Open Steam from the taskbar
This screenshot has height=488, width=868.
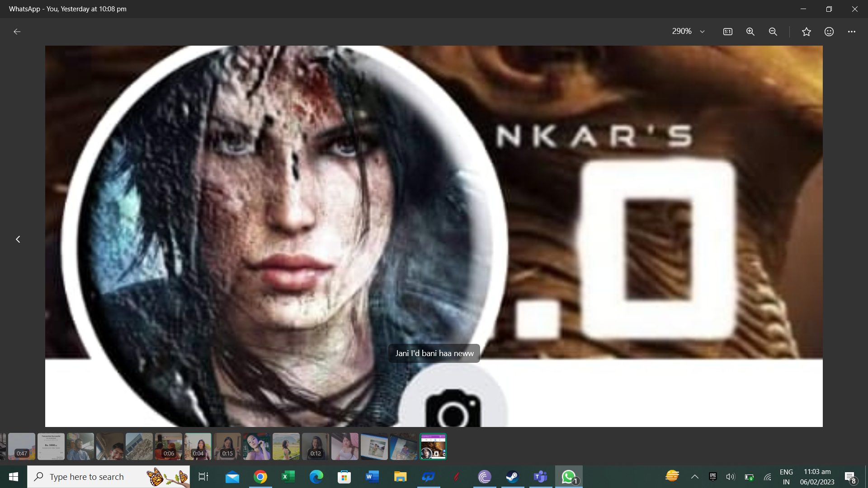[x=512, y=477]
